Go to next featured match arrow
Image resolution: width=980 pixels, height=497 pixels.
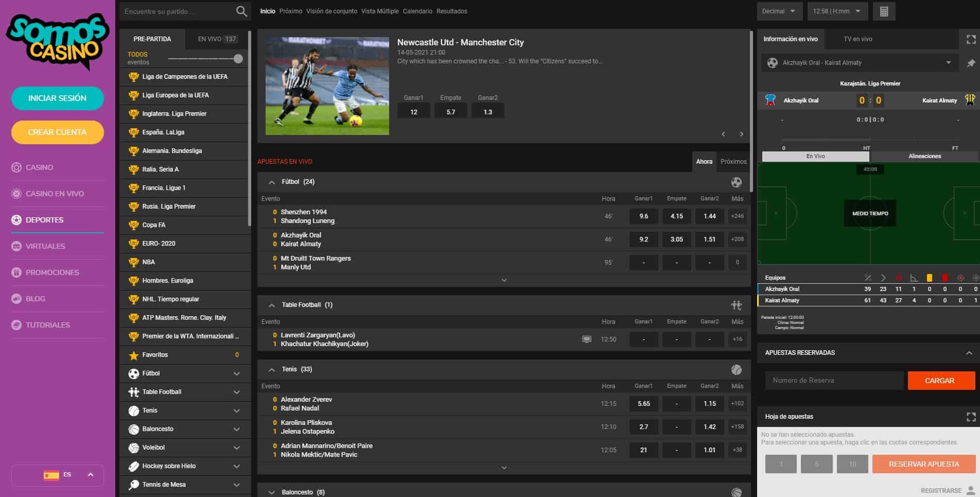pyautogui.click(x=741, y=134)
